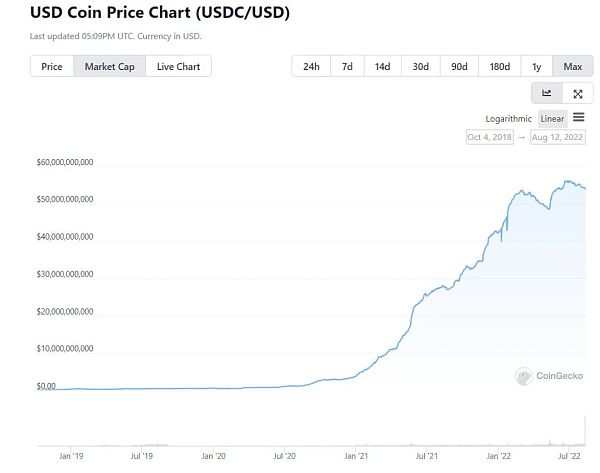Switch to the Price tab

click(x=51, y=67)
